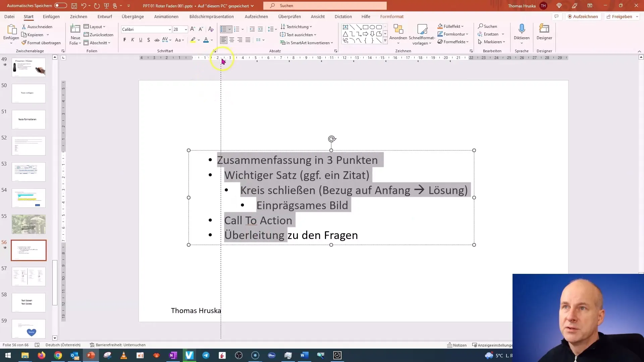Switch to Bildschirmpräsentation tab
This screenshot has width=644, height=362.
tap(212, 16)
